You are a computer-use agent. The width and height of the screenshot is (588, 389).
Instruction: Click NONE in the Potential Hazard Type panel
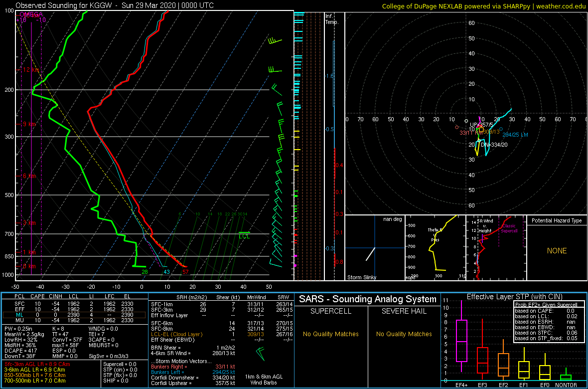[x=557, y=251]
